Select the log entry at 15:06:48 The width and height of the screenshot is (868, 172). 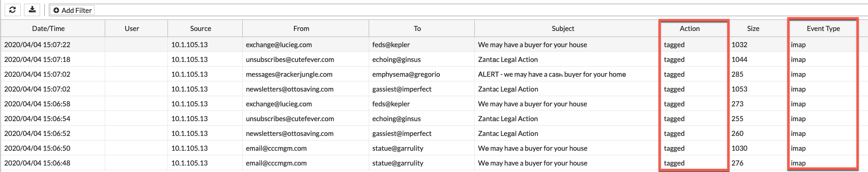point(434,163)
